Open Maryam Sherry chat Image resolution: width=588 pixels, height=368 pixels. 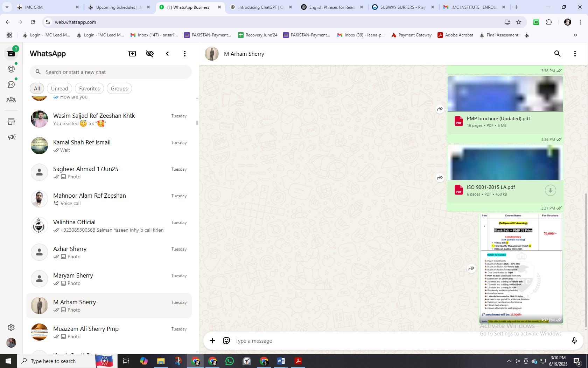[109, 279]
